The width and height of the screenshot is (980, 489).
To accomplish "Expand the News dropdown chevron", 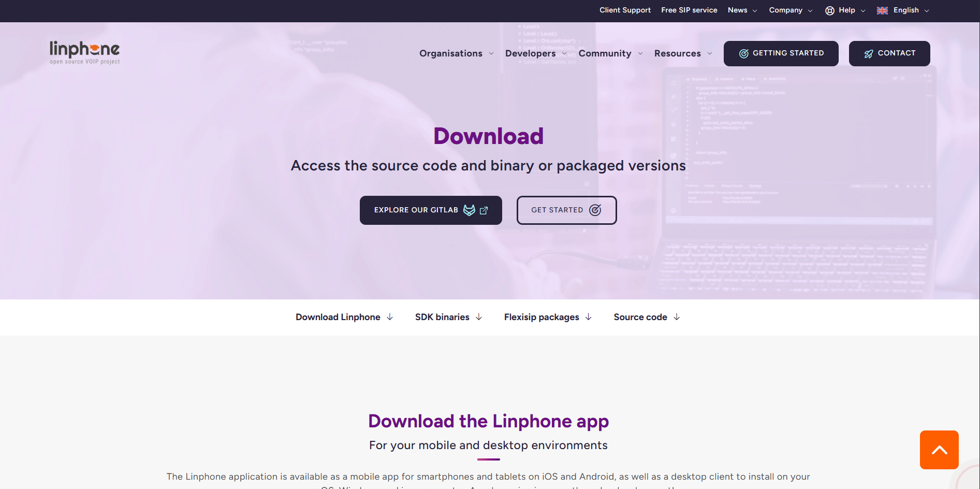I will tap(755, 11).
